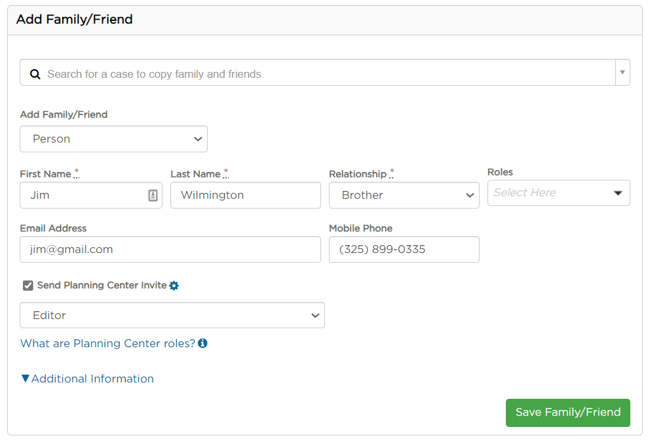650x440 pixels.
Task: Click the search magnifier icon
Action: click(35, 74)
